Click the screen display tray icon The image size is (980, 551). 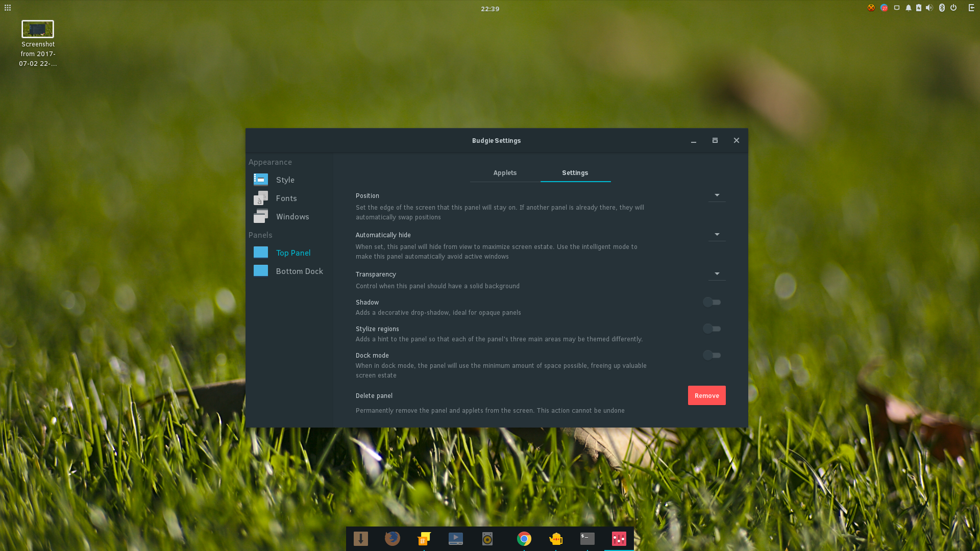pos(897,8)
